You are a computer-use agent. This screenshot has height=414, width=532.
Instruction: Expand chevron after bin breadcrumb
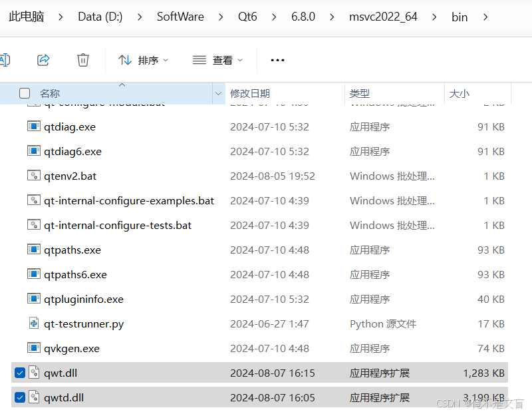485,17
